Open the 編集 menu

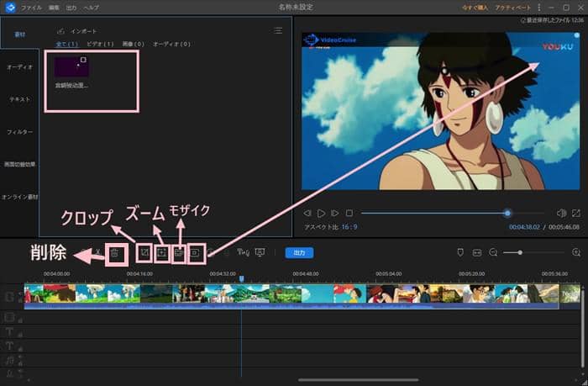click(x=54, y=8)
